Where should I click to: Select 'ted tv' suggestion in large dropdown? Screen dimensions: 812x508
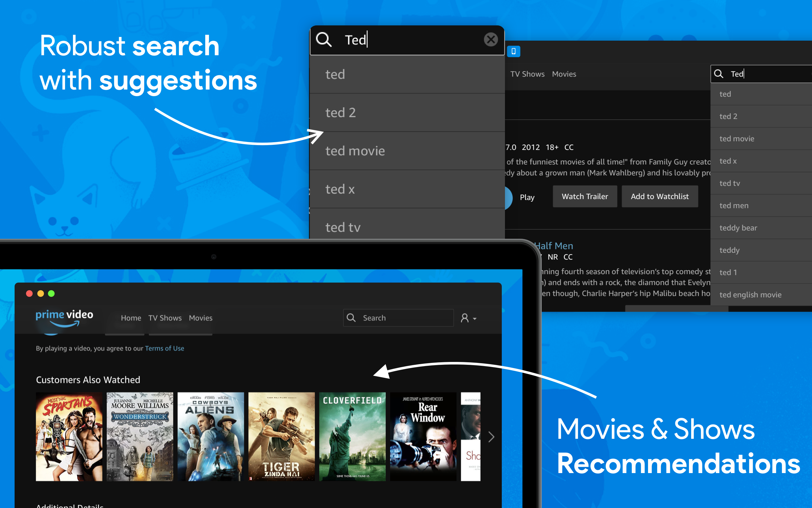[407, 224]
